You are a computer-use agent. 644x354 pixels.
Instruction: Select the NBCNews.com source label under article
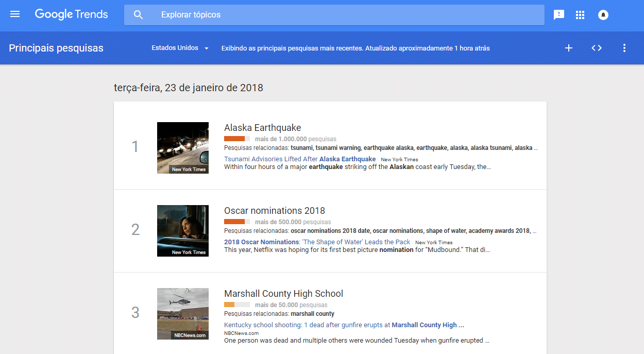click(x=241, y=333)
